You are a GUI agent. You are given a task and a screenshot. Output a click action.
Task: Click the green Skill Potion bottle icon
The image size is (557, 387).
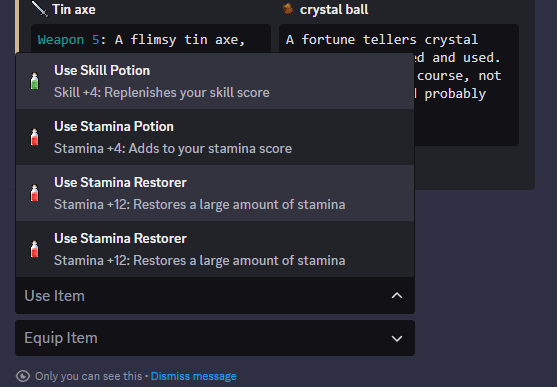point(34,81)
